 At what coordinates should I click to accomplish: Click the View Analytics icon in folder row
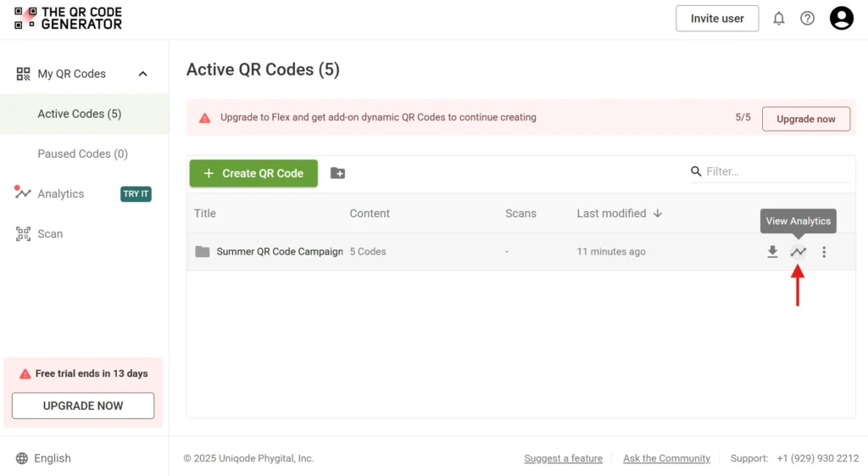tap(798, 252)
